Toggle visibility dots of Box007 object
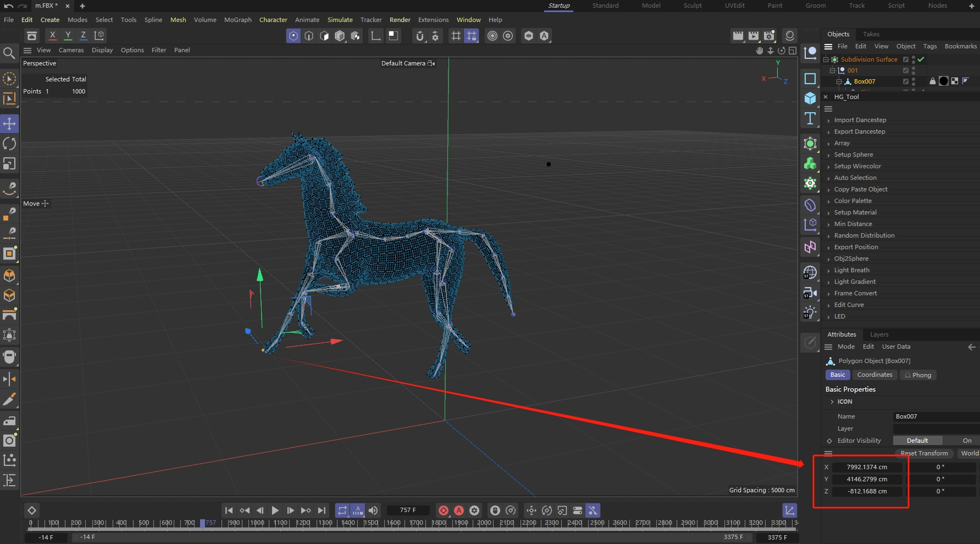The width and height of the screenshot is (980, 544). point(913,81)
